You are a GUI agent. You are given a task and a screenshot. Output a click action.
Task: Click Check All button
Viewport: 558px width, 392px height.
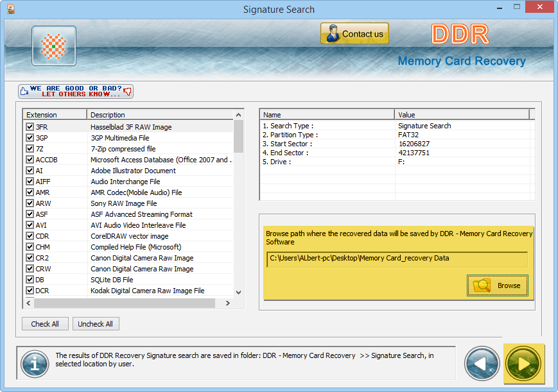45,324
